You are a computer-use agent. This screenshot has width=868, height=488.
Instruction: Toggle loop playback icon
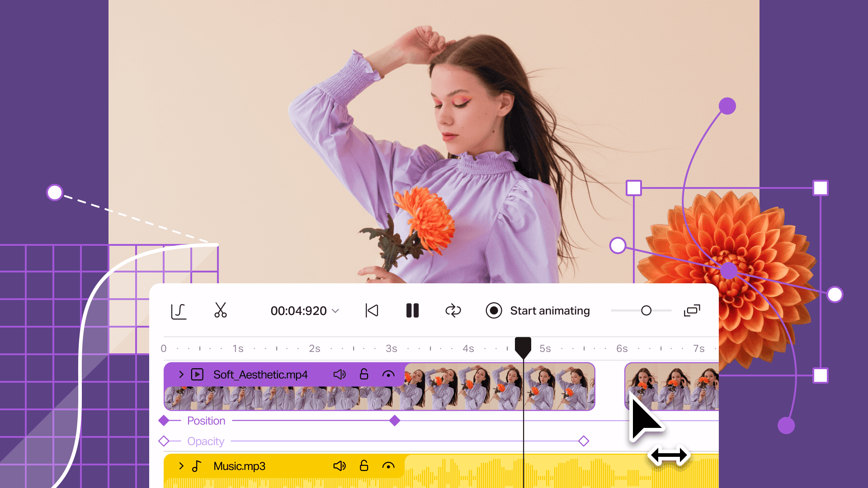tap(453, 310)
